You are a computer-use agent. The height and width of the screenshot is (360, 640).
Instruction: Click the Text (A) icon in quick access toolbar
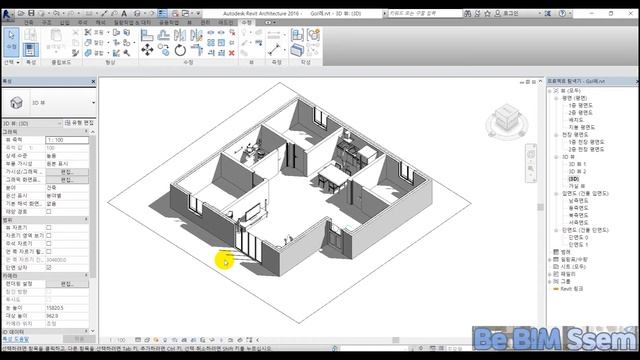[x=124, y=13]
